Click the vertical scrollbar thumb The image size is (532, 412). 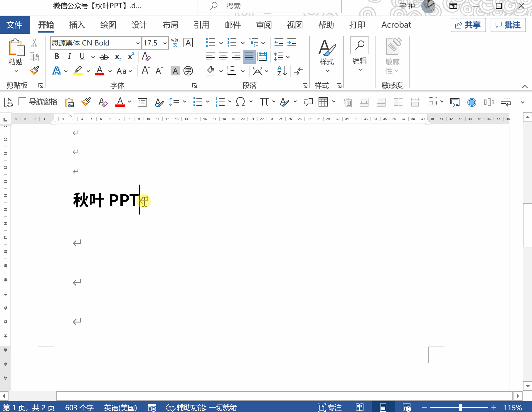click(528, 225)
